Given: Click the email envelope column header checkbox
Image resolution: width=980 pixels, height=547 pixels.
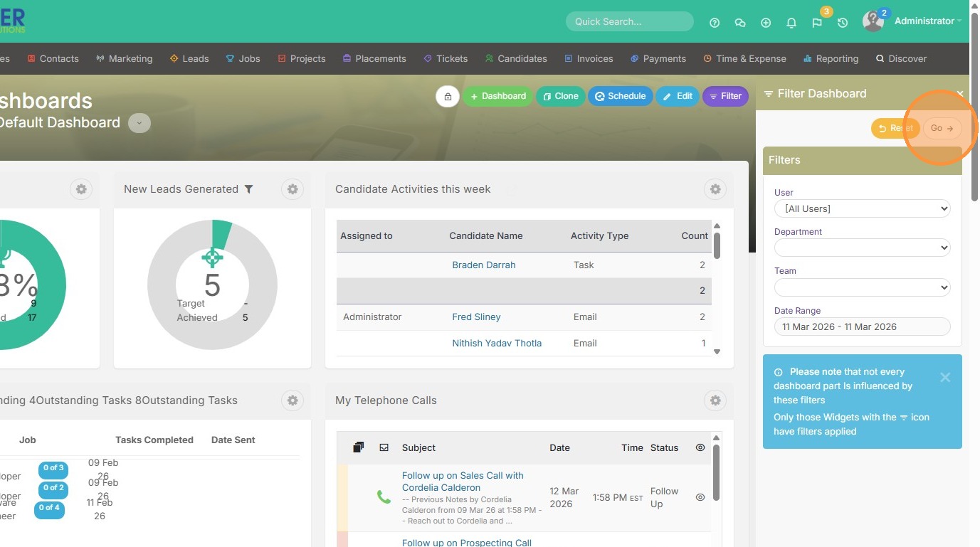Looking at the screenshot, I should coord(384,447).
